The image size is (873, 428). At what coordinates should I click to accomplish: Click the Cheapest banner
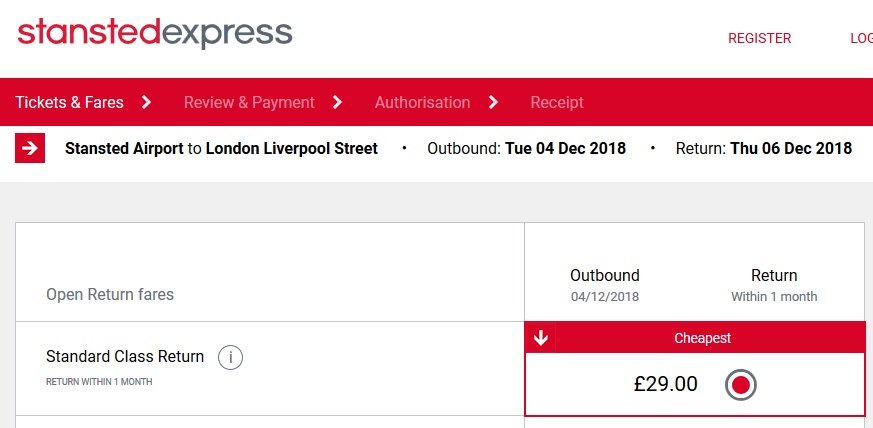(x=703, y=338)
